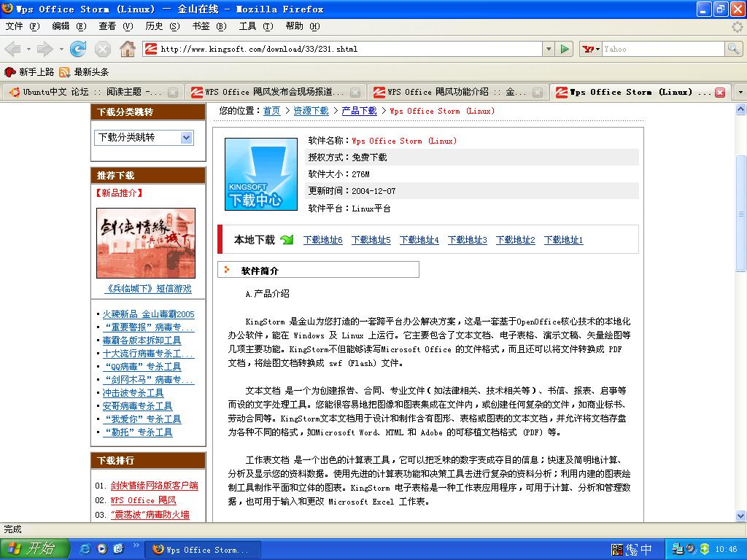Click the search magnifier button
Viewport: 747px width, 560px height.
coord(733,49)
